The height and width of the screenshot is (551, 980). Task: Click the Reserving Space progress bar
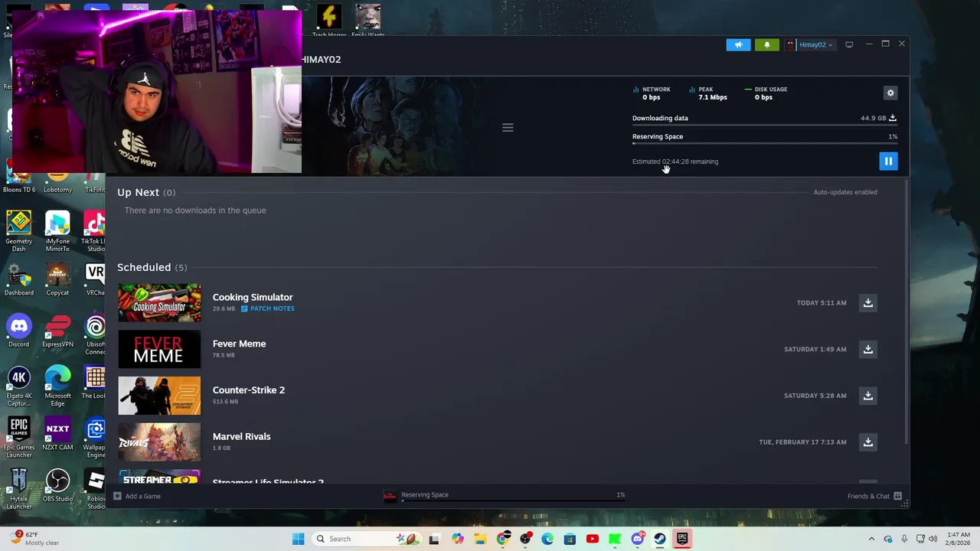765,143
